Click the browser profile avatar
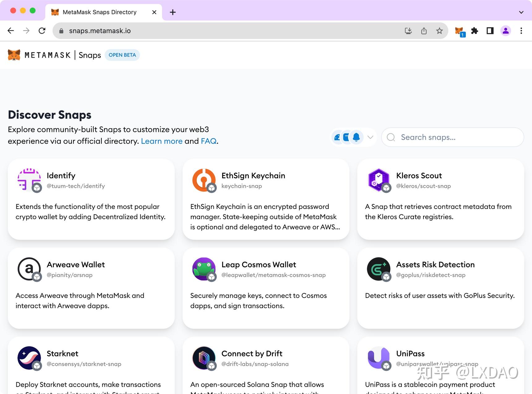This screenshot has width=532, height=394. click(x=506, y=31)
